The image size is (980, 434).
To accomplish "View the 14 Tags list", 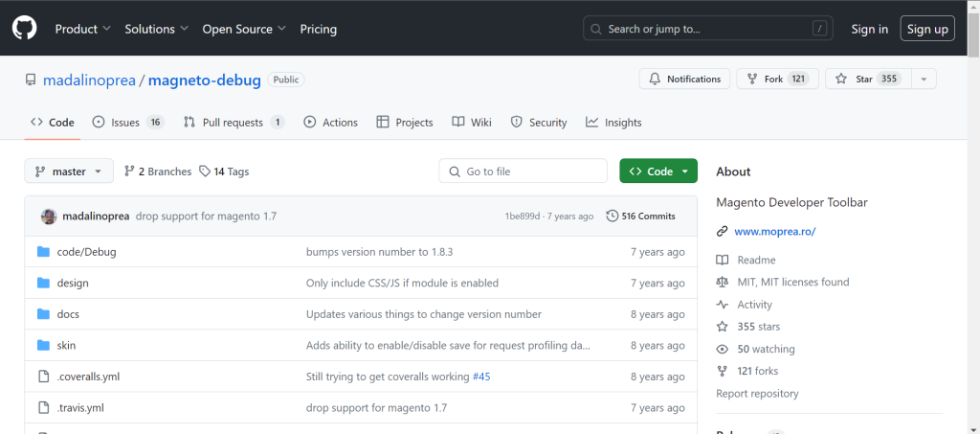I will (x=224, y=171).
